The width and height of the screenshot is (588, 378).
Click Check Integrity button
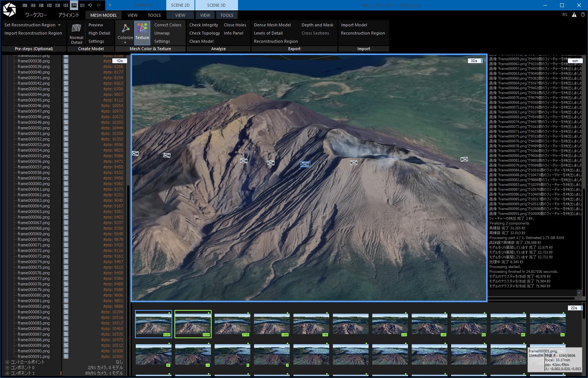203,25
